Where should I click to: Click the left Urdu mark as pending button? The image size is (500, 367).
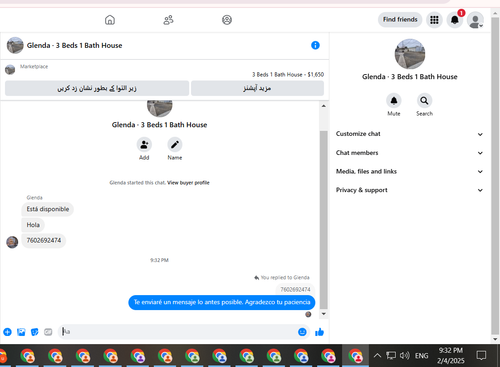[97, 88]
